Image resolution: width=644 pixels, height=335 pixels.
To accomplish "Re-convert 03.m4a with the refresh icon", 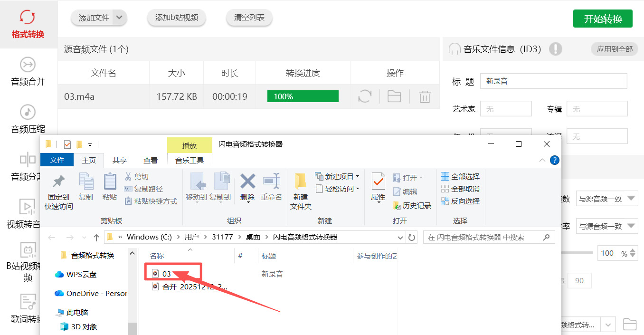I will click(365, 96).
